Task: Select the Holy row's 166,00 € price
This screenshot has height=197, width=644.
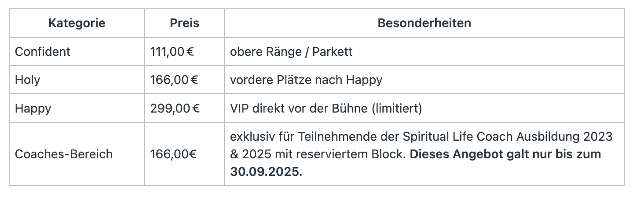Action: (174, 80)
